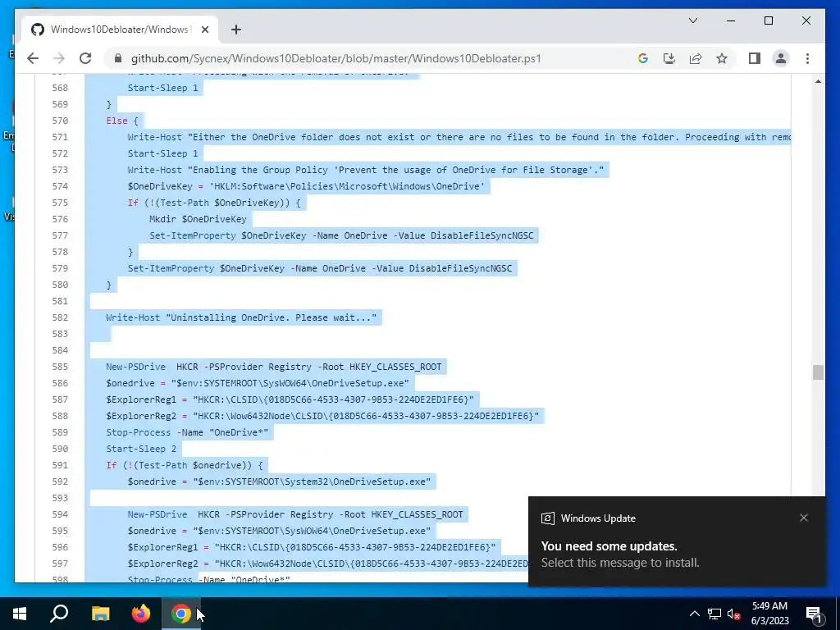Bookmark this page with the star
Image resolution: width=840 pixels, height=630 pixels.
[x=722, y=58]
